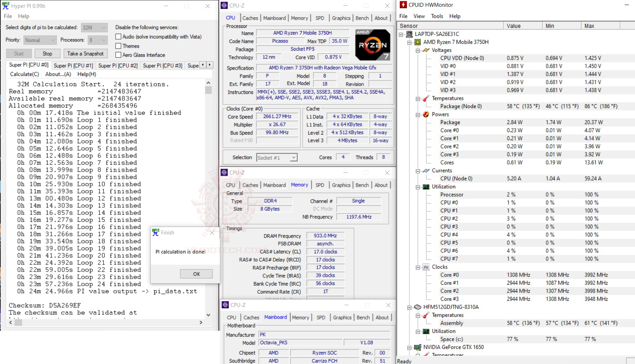635x364 pixels.
Task: Enable the Audio service checkbox
Action: [x=119, y=37]
